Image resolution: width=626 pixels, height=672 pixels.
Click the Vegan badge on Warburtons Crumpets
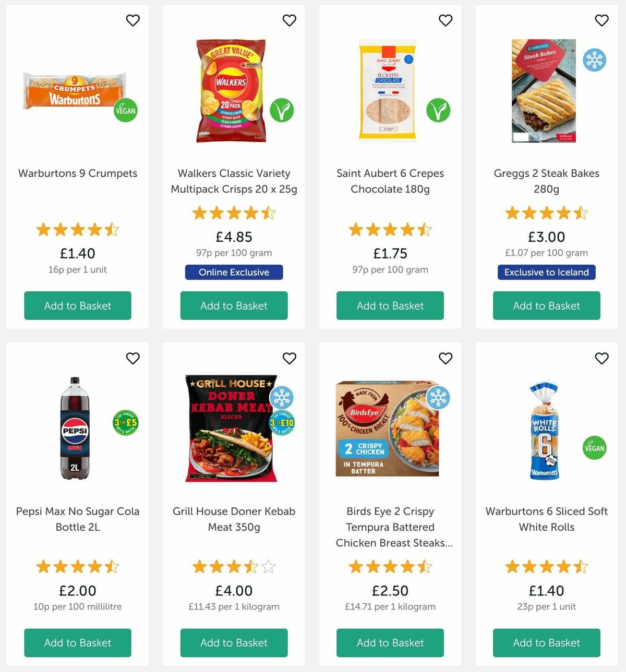[125, 111]
